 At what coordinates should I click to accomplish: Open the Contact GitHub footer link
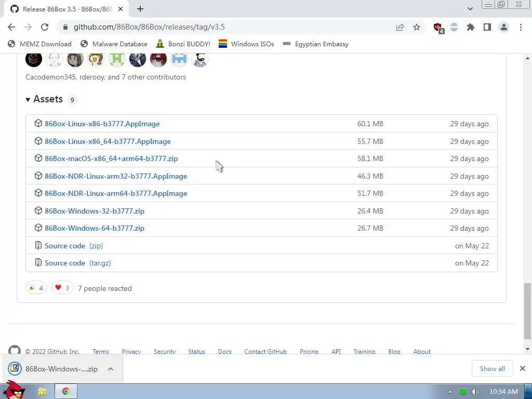(265, 352)
